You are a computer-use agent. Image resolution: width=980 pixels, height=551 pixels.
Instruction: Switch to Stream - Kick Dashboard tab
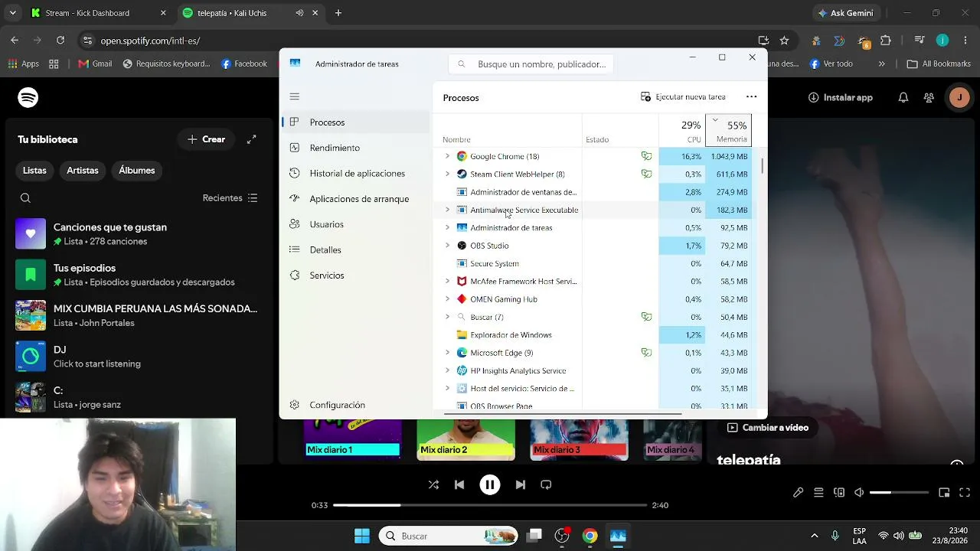coord(98,13)
